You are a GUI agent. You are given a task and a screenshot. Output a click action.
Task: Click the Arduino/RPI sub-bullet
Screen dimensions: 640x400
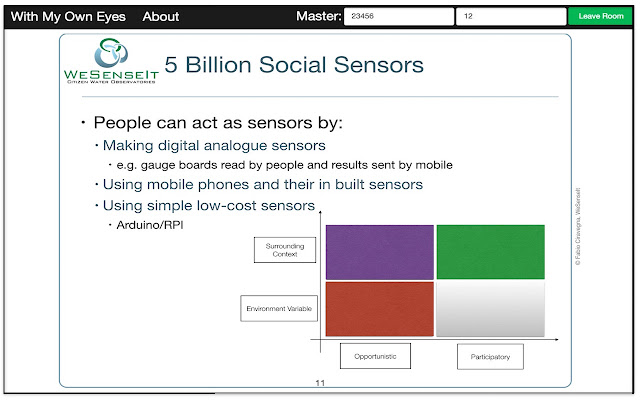click(150, 225)
